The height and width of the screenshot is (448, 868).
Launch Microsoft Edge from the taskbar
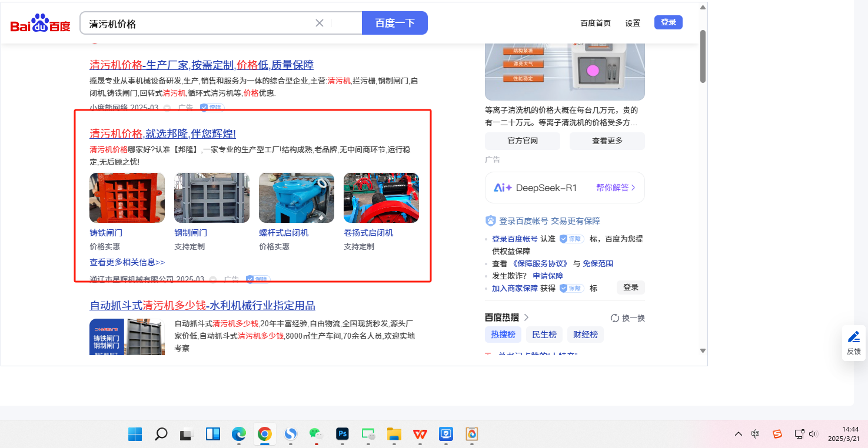pyautogui.click(x=238, y=434)
